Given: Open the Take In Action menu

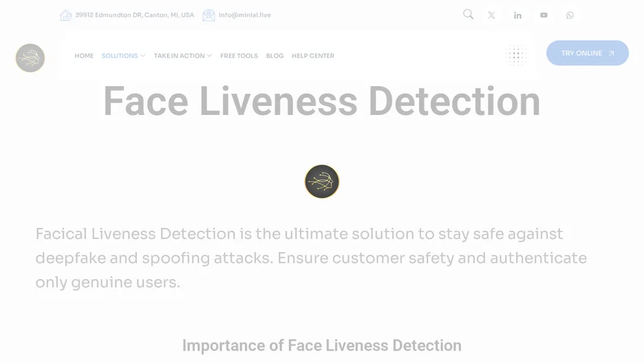Looking at the screenshot, I should 179,56.
